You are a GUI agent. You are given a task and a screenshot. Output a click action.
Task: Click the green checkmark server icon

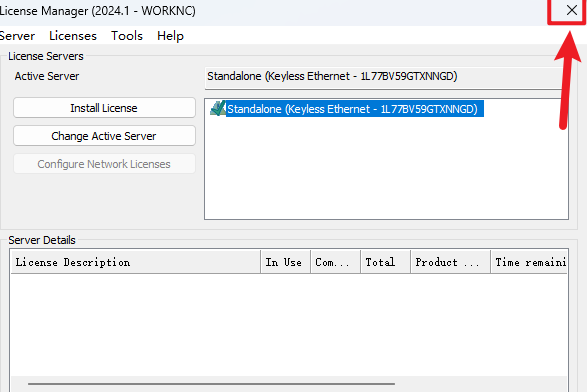pyautogui.click(x=218, y=109)
